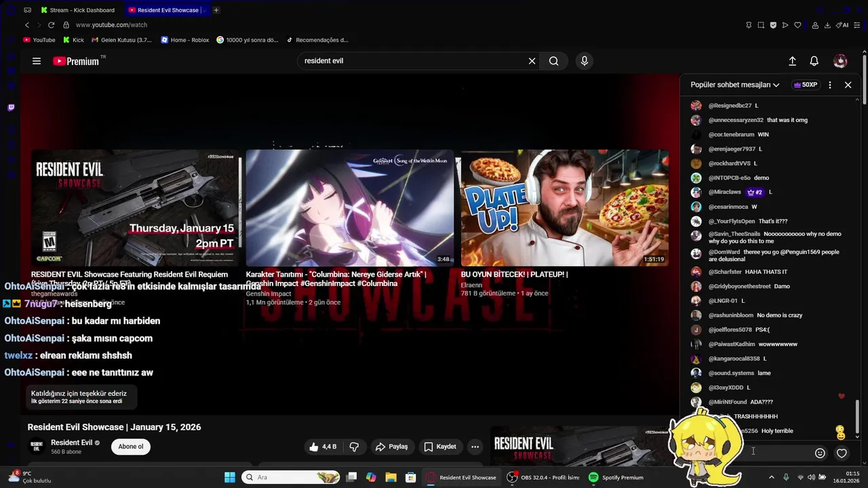Open Spotify Premium from the taskbar
Image resolution: width=868 pixels, height=488 pixels.
pyautogui.click(x=616, y=477)
